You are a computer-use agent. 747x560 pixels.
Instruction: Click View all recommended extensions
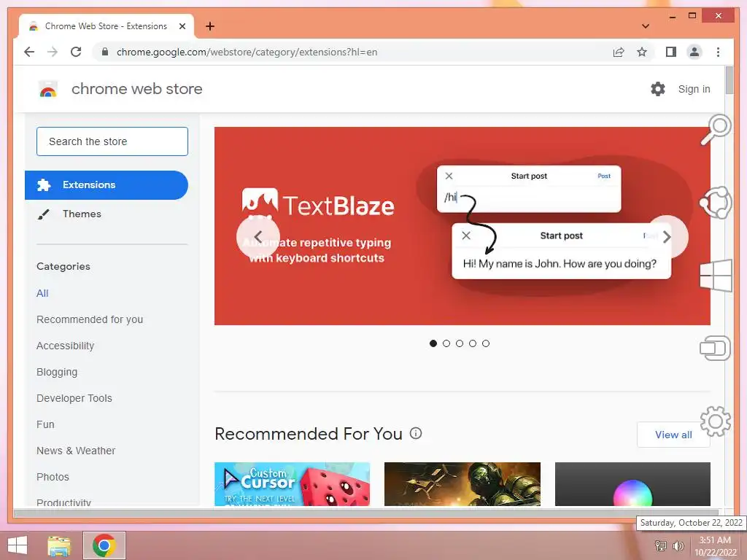click(673, 435)
